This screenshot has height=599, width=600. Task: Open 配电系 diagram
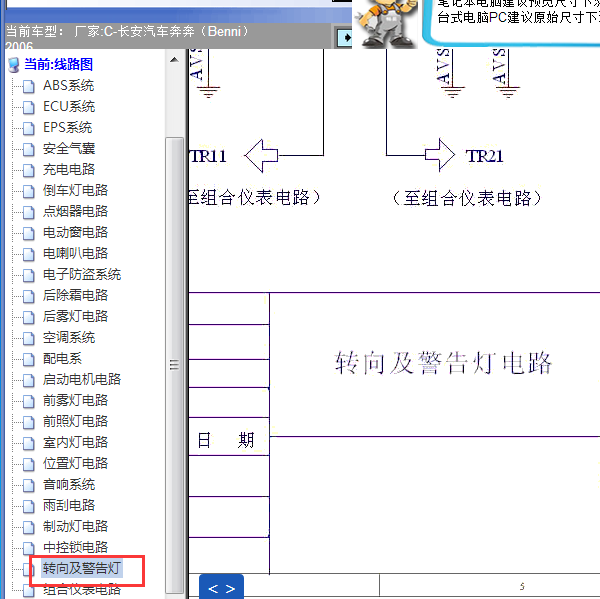[x=62, y=359]
